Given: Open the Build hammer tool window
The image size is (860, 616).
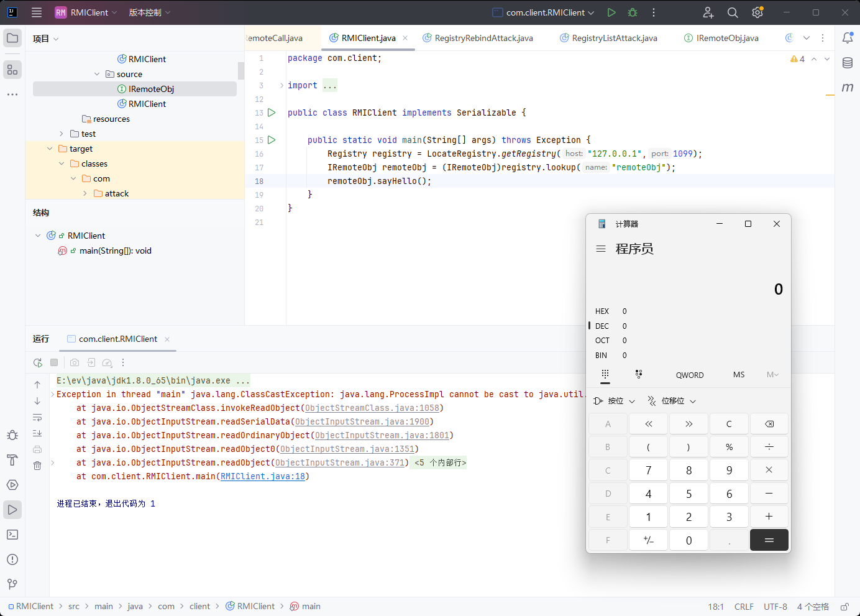Looking at the screenshot, I should (x=12, y=460).
